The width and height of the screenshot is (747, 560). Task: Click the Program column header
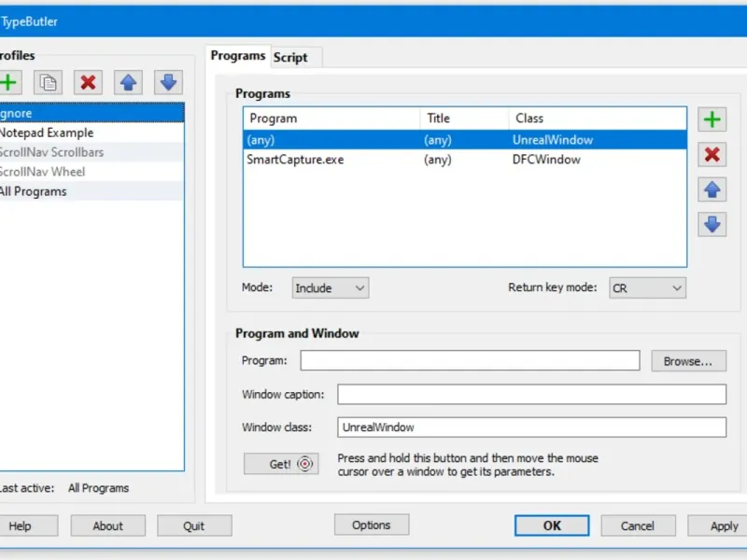332,119
